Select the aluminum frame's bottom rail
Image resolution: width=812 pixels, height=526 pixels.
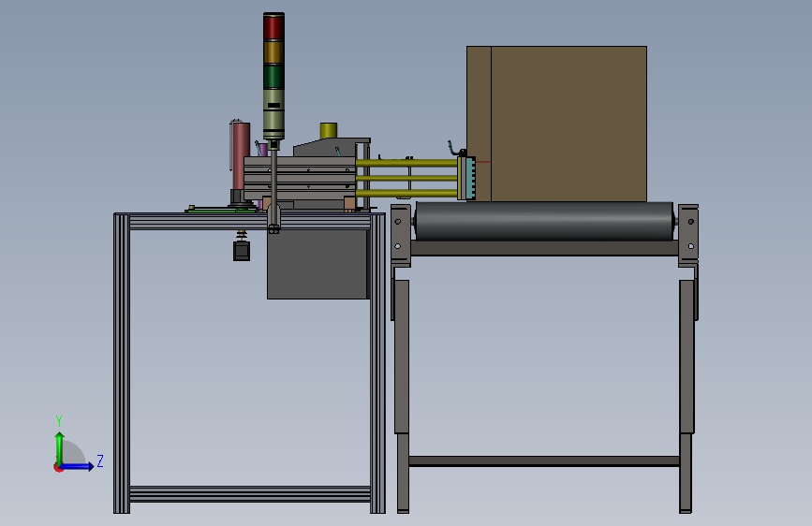click(250, 494)
